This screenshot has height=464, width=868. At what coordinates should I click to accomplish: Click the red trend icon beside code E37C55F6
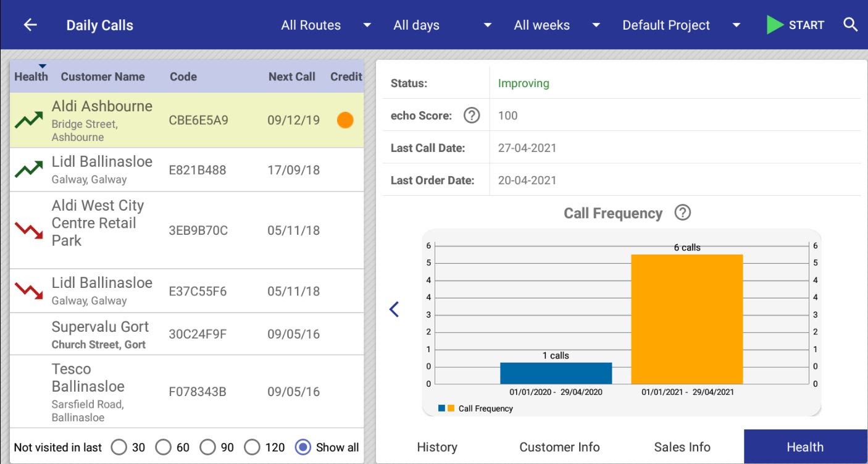click(x=29, y=290)
